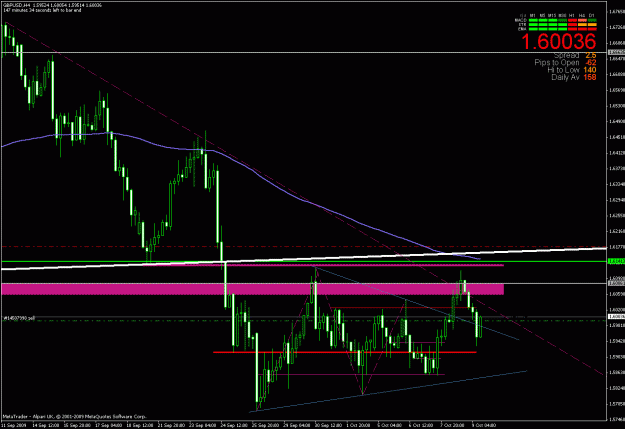Click the '11 Sep 2009' date on time axis

(14, 425)
